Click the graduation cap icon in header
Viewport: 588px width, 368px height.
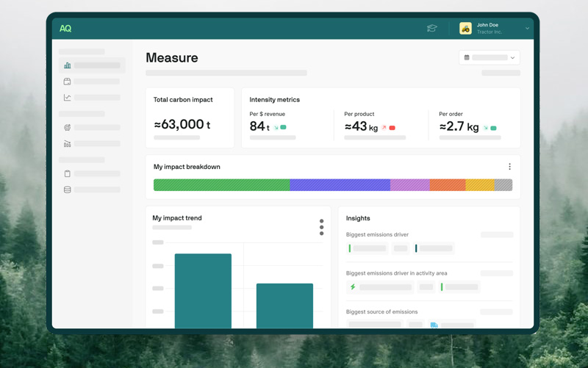[432, 29]
